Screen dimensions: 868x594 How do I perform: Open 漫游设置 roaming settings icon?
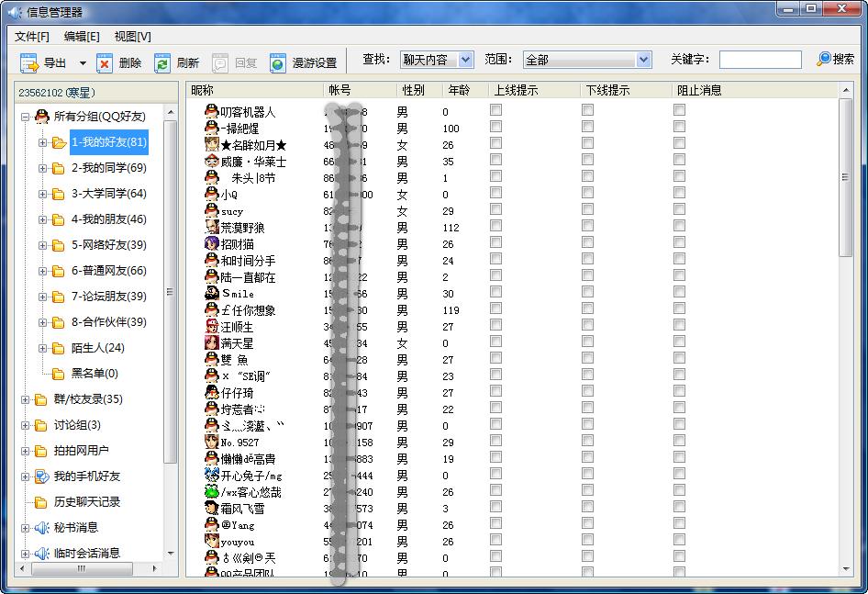pyautogui.click(x=278, y=62)
